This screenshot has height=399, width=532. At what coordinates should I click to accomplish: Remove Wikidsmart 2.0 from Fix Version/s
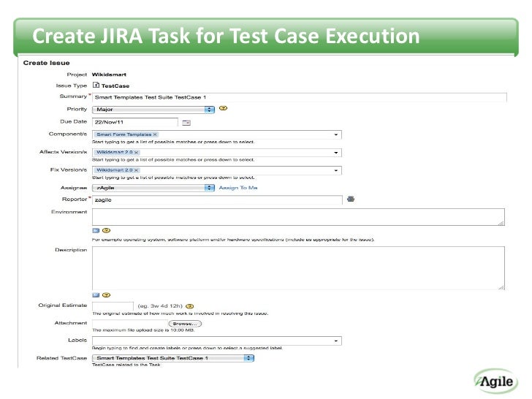pos(136,170)
